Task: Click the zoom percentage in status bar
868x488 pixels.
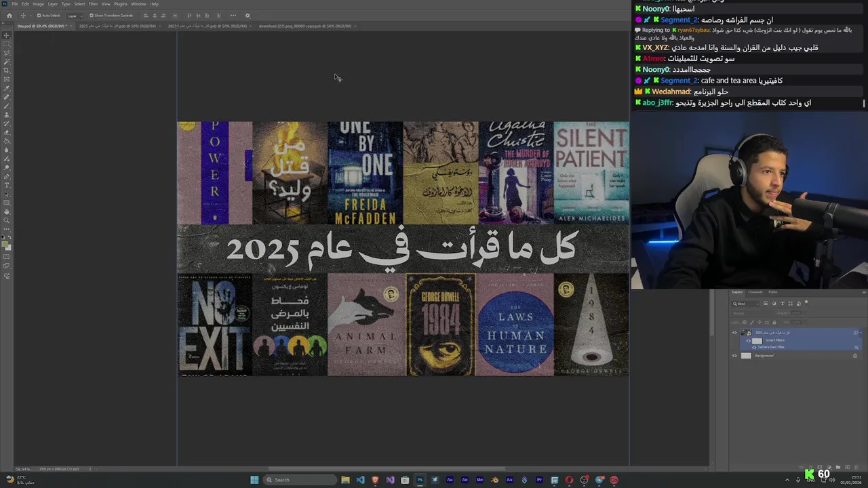Action: point(22,469)
